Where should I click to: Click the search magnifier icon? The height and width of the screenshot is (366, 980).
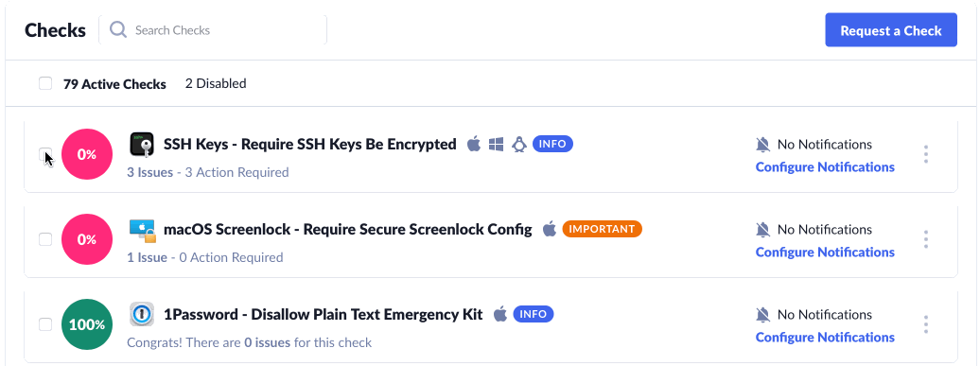[118, 30]
